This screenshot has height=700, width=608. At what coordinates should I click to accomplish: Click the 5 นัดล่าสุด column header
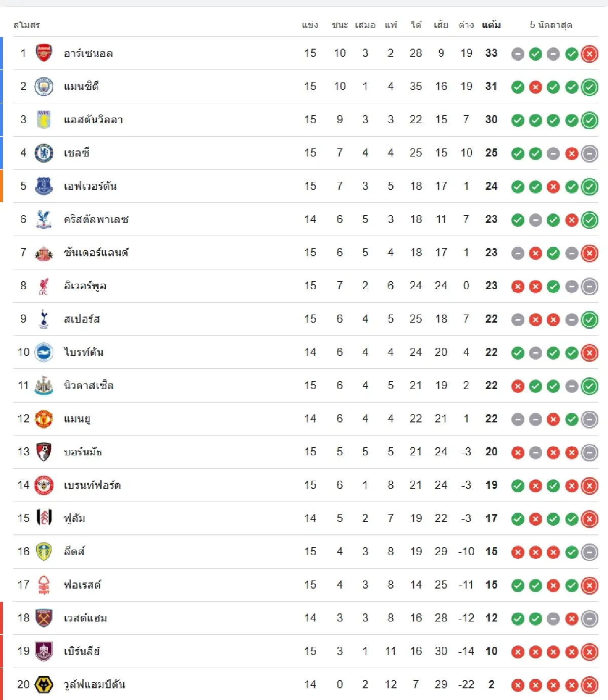point(551,24)
